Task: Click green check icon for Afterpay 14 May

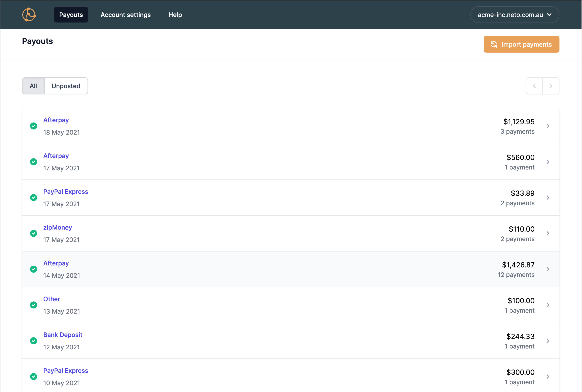Action: [33, 269]
